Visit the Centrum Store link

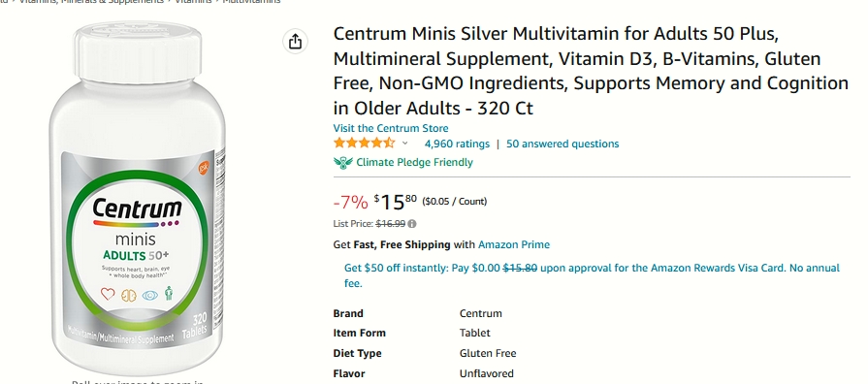[391, 128]
